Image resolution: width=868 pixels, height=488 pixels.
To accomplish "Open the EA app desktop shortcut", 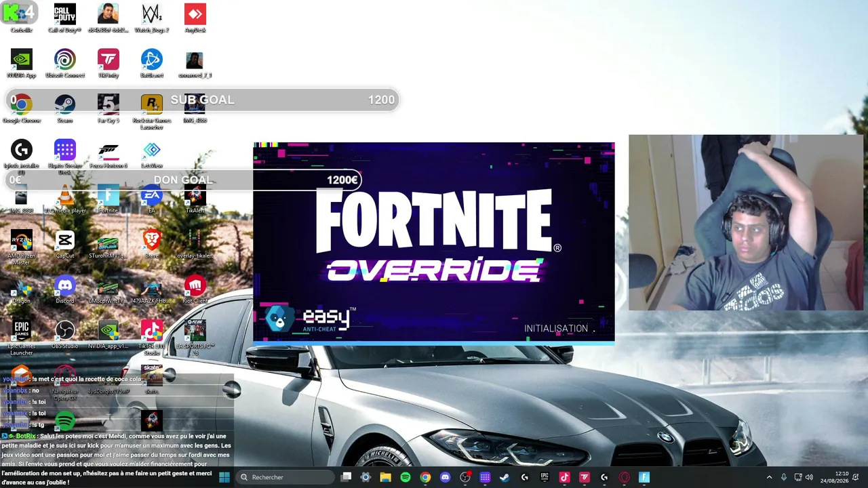I will 151,199.
